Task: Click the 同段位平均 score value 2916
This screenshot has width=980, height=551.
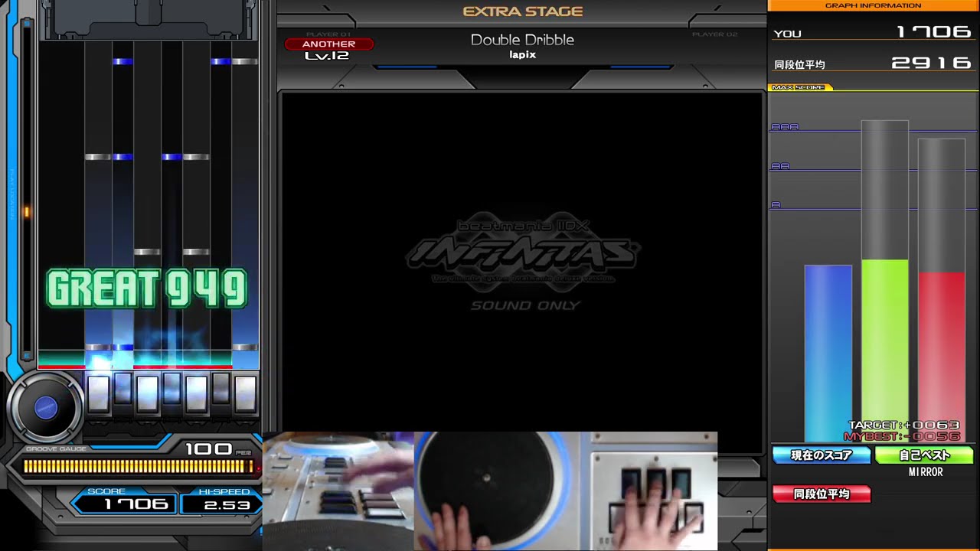Action: pos(932,64)
